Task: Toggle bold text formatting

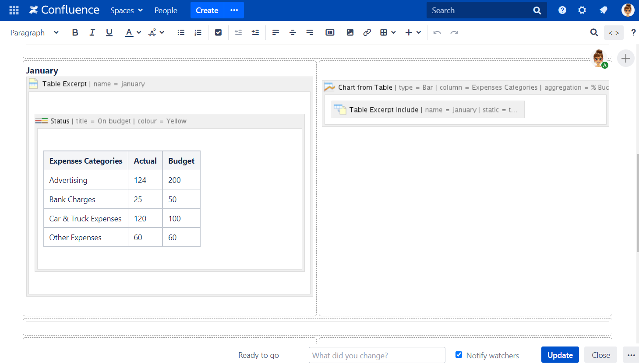Action: pyautogui.click(x=75, y=32)
